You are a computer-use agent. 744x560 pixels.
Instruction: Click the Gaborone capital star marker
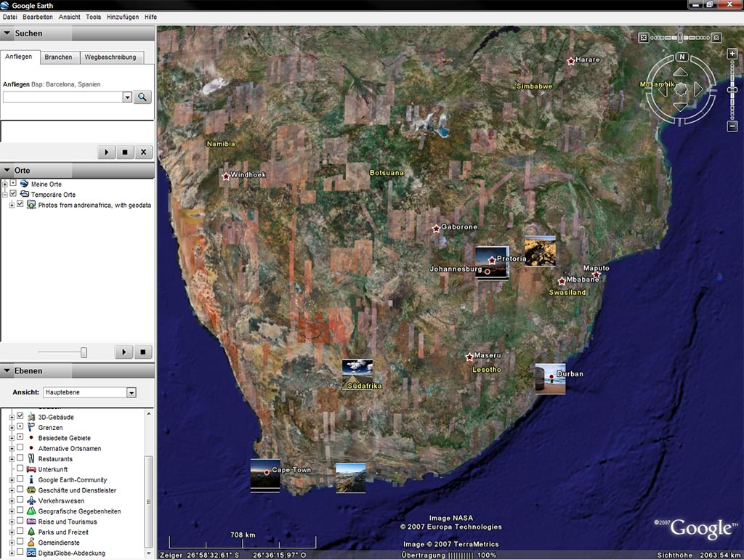tap(436, 229)
